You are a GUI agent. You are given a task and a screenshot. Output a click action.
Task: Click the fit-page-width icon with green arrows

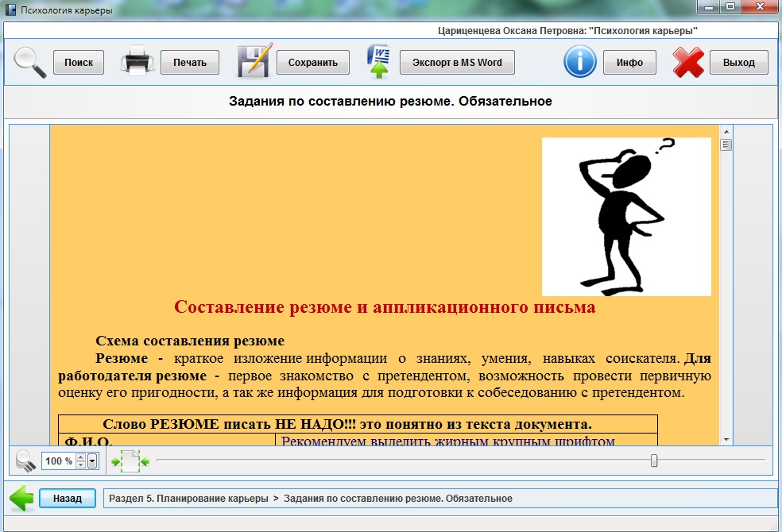(130, 461)
